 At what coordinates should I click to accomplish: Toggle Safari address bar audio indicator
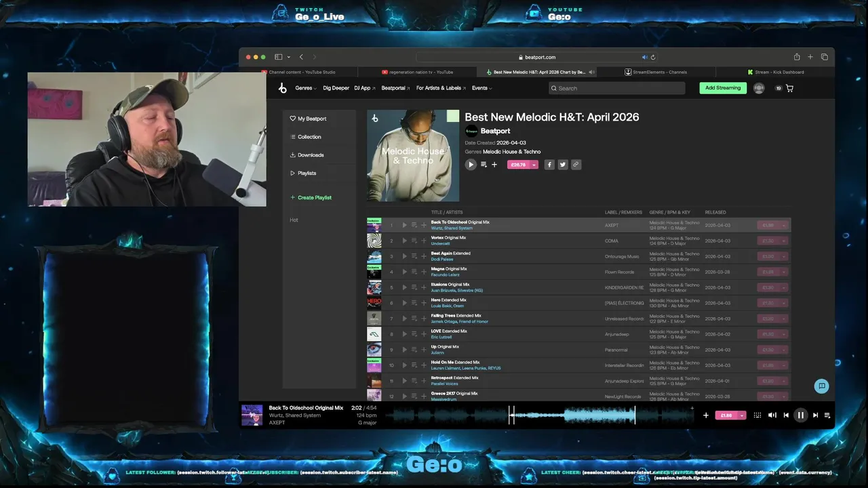tap(644, 57)
